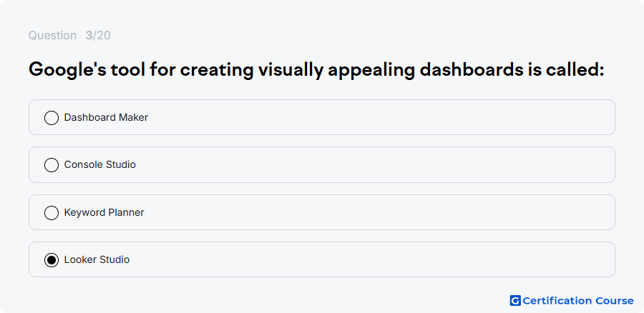644x313 pixels.
Task: Click the Console Studio answer label
Action: (x=99, y=164)
